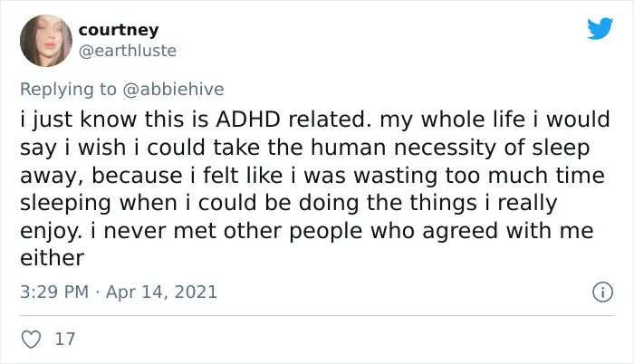This screenshot has height=364, width=634.
Task: Open courtney's profile picture
Action: click(46, 41)
